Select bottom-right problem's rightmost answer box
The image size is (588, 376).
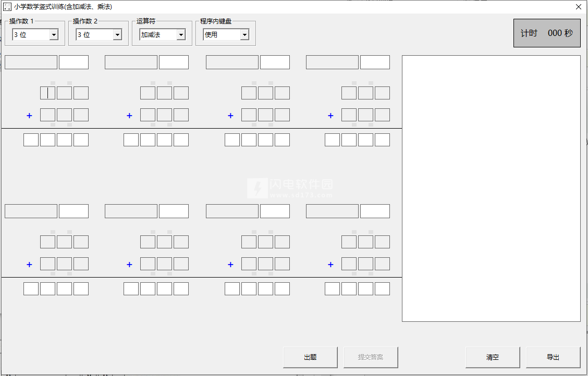[x=382, y=289]
